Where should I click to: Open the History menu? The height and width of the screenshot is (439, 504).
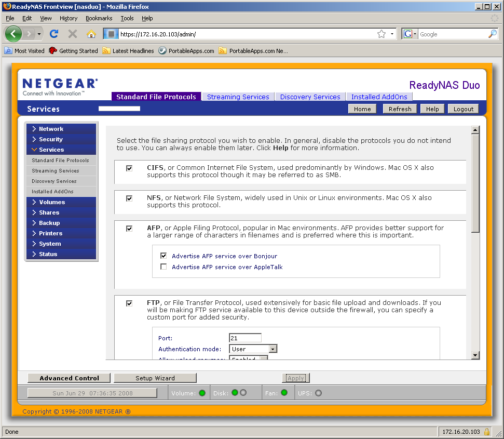click(x=69, y=18)
